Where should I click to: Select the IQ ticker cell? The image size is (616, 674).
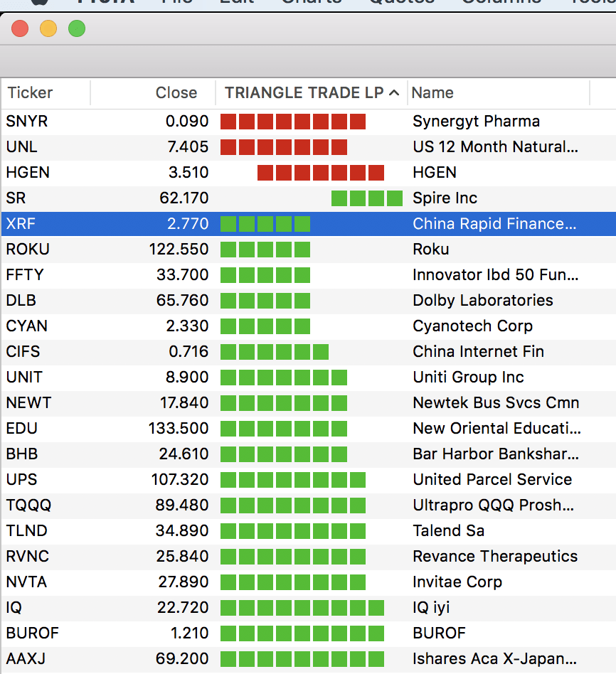(x=14, y=607)
